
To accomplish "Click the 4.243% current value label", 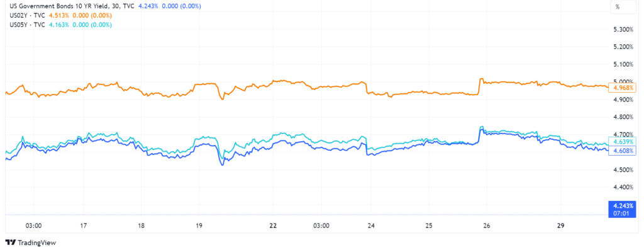I will [623, 205].
